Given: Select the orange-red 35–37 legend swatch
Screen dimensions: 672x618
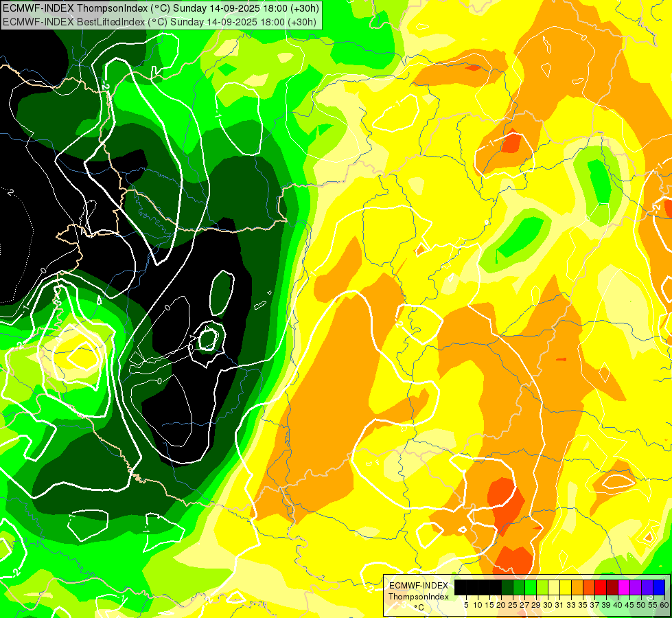Looking at the screenshot, I should (588, 587).
